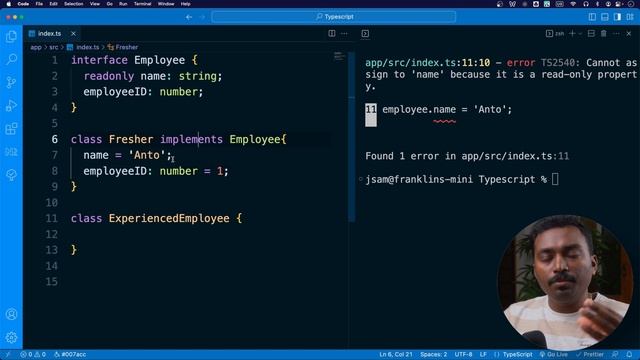This screenshot has width=640, height=360.
Task: Close the index.ts tab
Action: 73,33
